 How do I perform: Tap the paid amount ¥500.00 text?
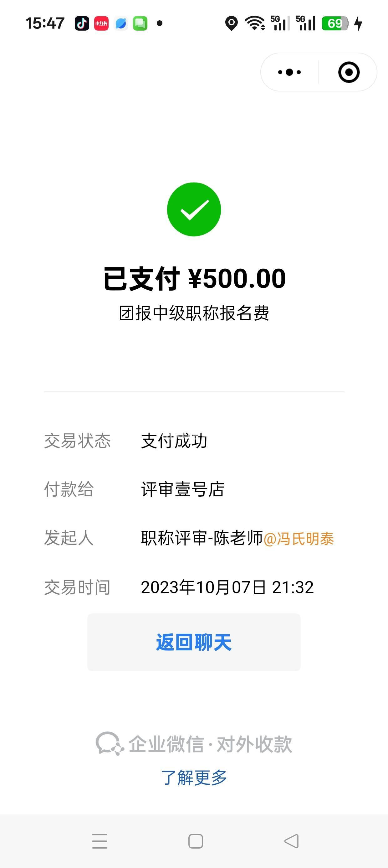[237, 279]
